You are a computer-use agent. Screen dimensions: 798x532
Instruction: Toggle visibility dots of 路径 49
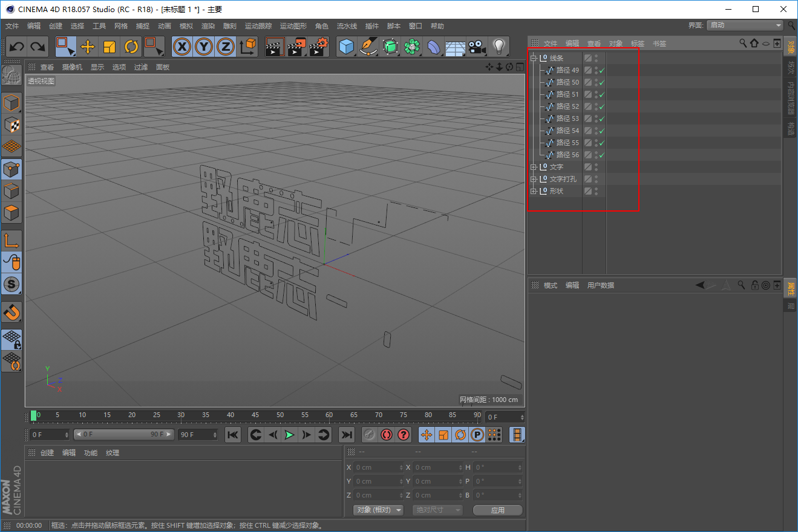pyautogui.click(x=596, y=70)
